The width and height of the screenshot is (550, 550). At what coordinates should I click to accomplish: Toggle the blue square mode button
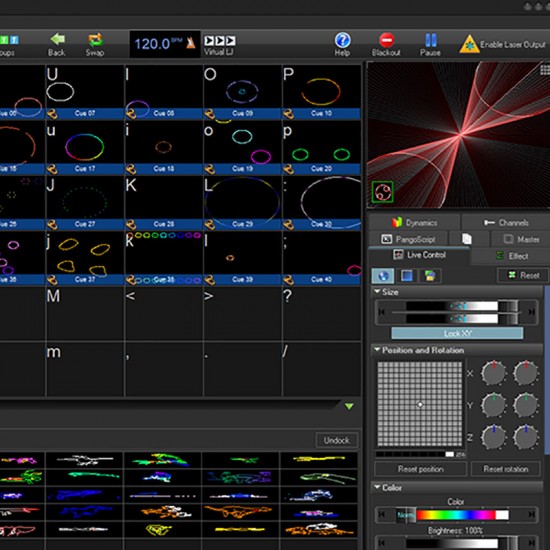pos(407,276)
